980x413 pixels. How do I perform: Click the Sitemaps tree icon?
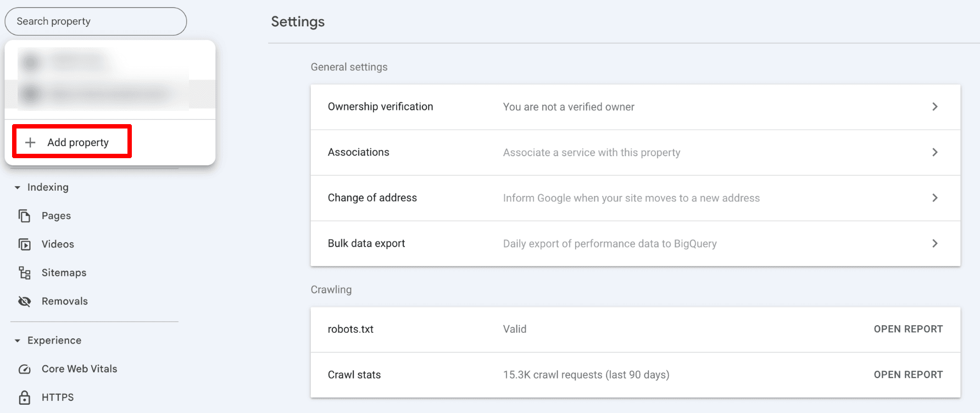(24, 273)
